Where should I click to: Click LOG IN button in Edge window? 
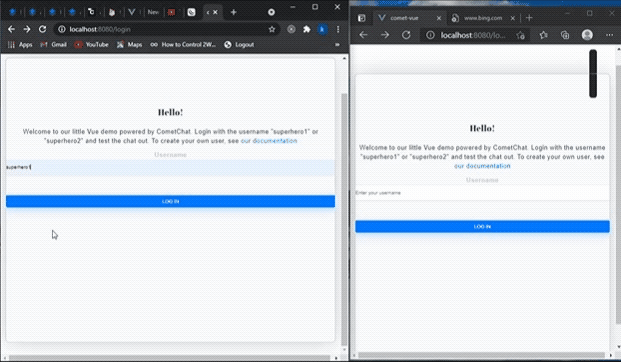482,227
